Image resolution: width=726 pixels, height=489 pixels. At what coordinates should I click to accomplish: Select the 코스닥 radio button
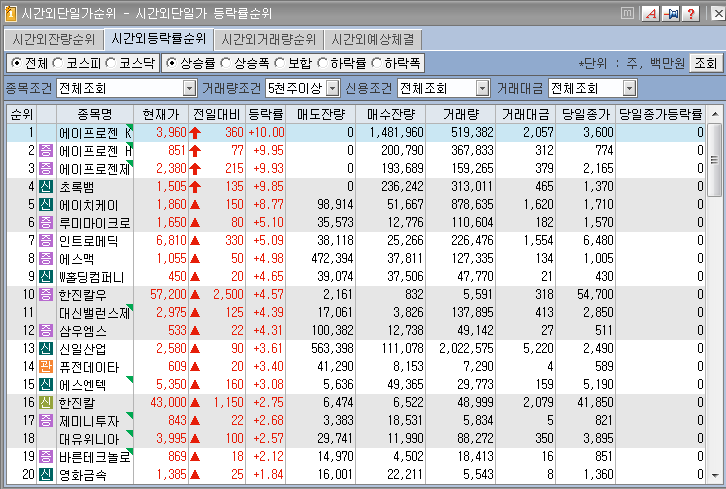tap(111, 63)
